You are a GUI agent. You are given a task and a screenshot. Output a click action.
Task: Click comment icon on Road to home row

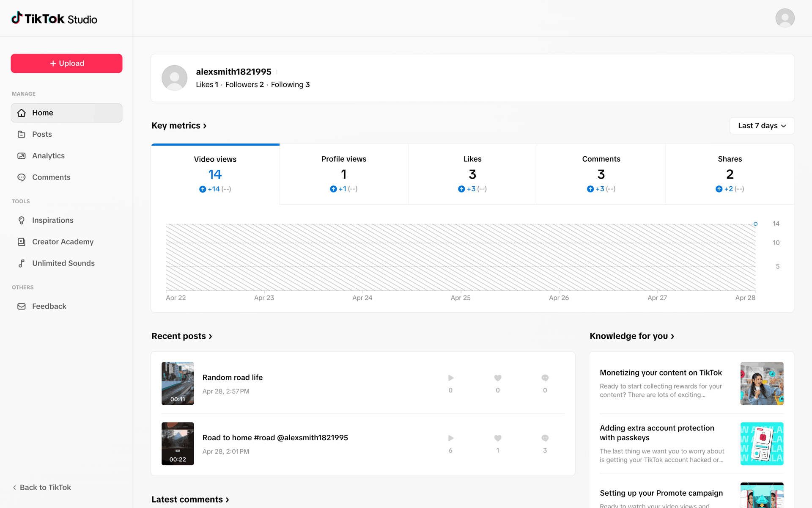pos(545,438)
